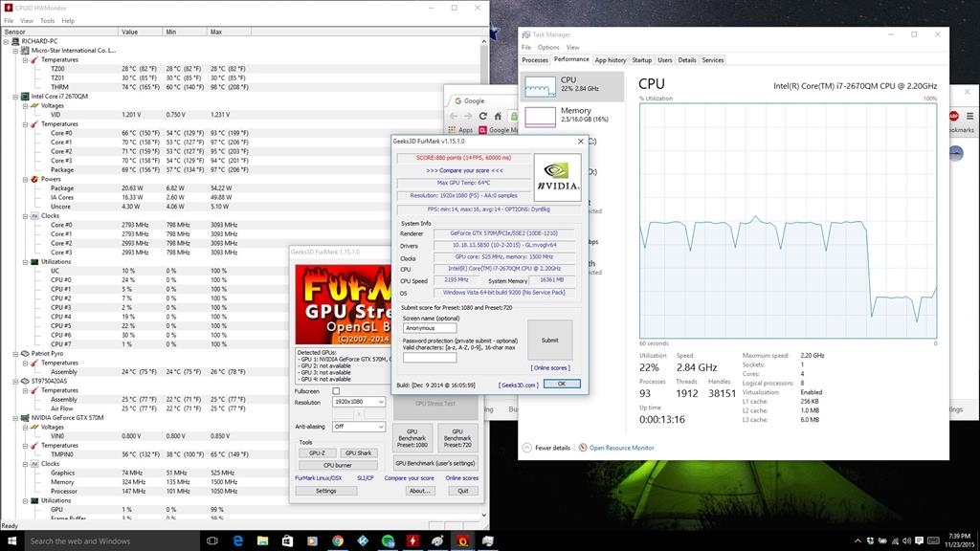
Task: Launch GPU-Z from FurMark tools
Action: 317,452
